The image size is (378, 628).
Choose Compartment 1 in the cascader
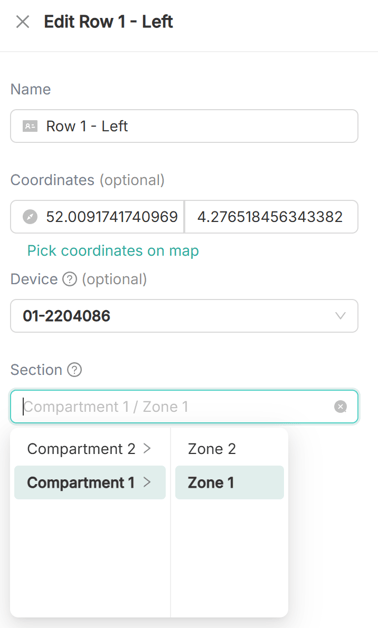coord(90,482)
